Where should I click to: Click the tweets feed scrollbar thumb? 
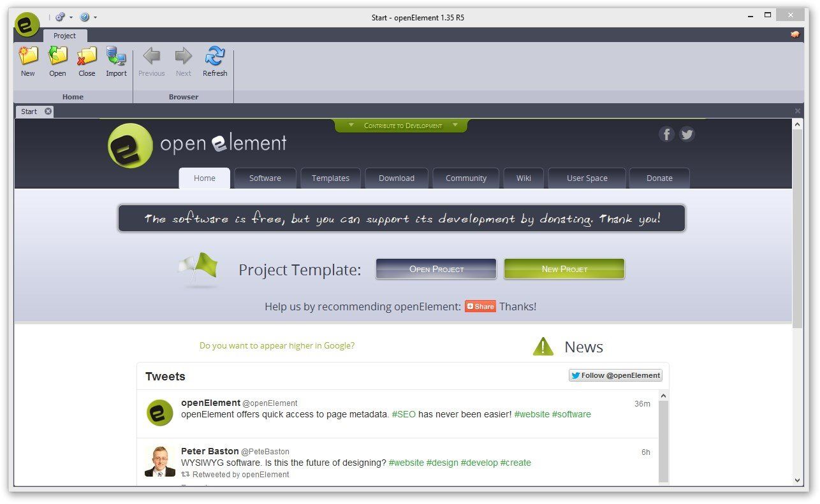click(663, 442)
